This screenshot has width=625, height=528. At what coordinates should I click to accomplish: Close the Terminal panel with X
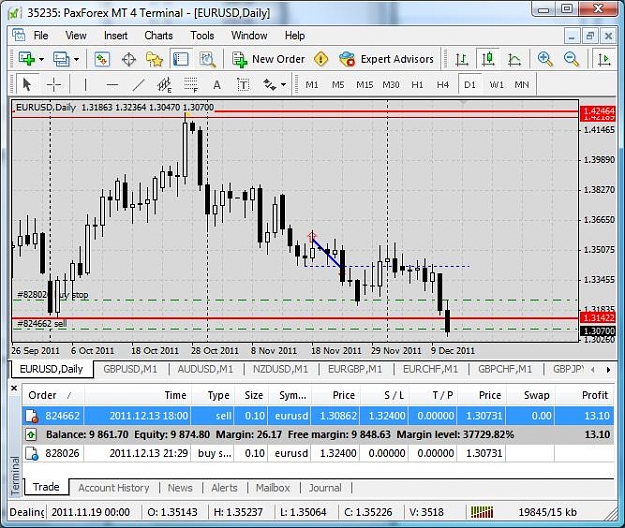click(x=14, y=388)
